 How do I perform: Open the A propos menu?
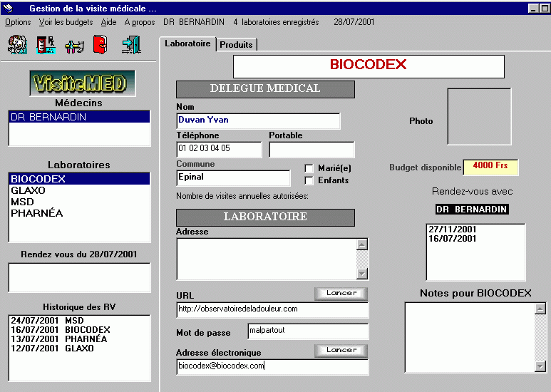pyautogui.click(x=140, y=22)
